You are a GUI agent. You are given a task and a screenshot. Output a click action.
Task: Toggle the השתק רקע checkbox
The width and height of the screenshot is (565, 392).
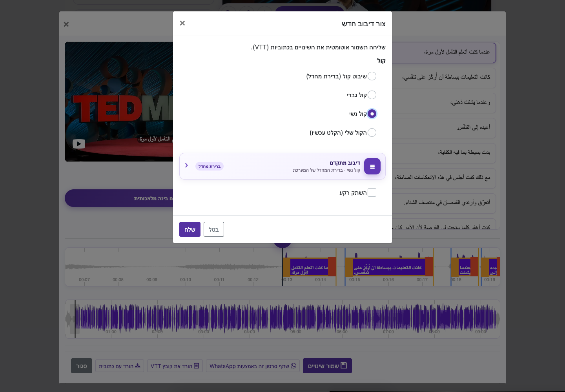[372, 192]
